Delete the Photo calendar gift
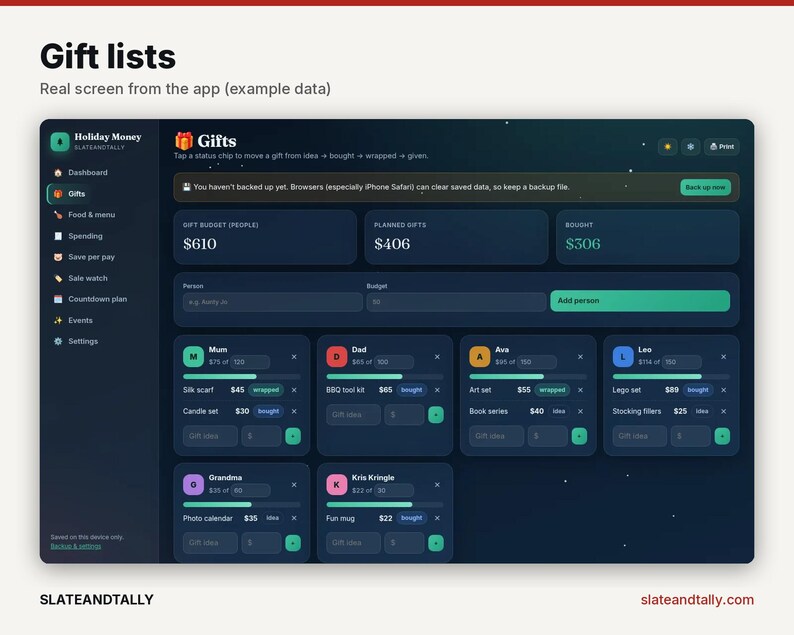This screenshot has height=635, width=794. tap(294, 519)
